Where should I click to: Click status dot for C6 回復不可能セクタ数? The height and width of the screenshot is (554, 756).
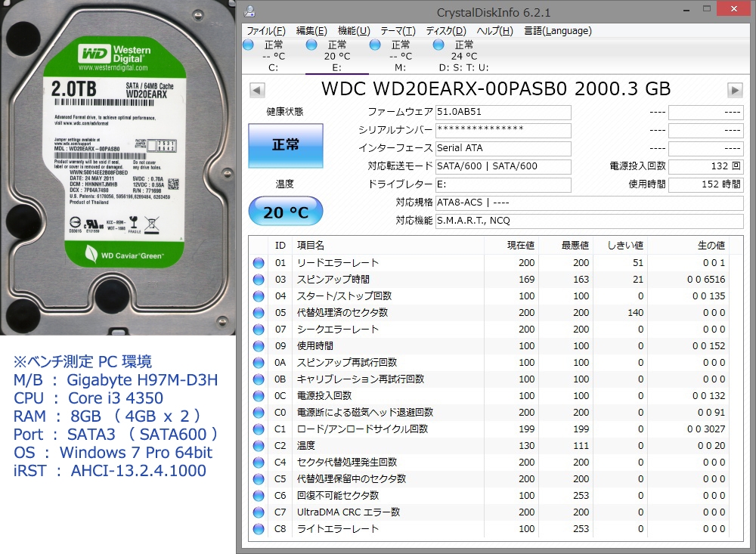click(x=259, y=496)
